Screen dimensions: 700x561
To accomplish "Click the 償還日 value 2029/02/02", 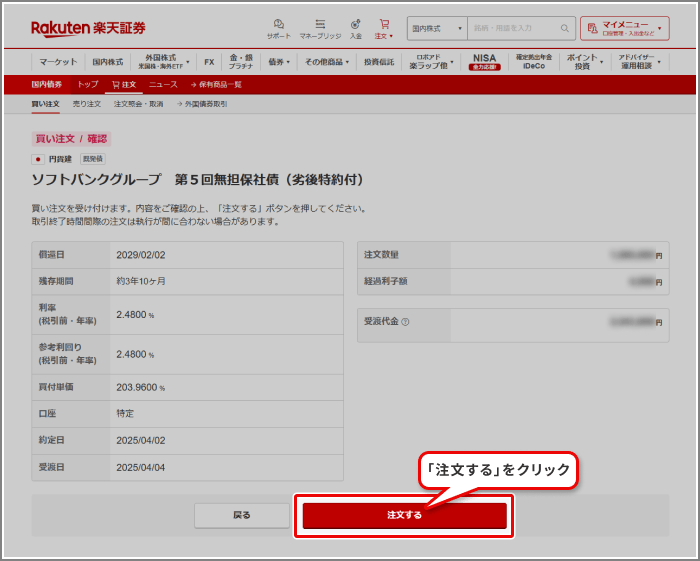I will pos(141,255).
